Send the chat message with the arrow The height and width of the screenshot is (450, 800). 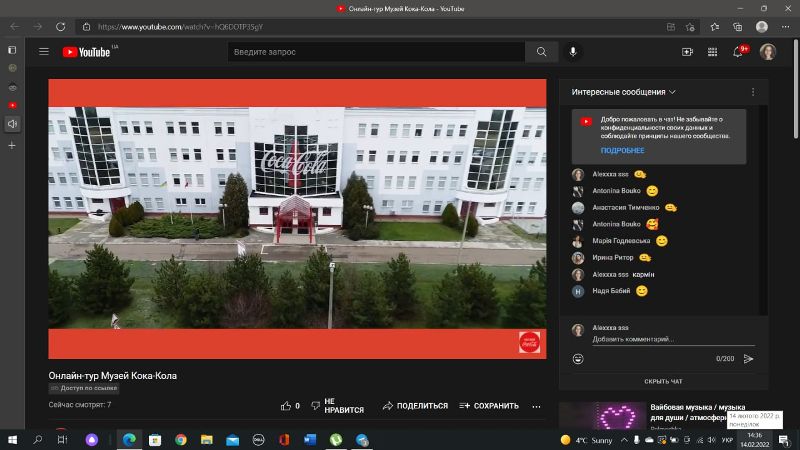pyautogui.click(x=748, y=359)
